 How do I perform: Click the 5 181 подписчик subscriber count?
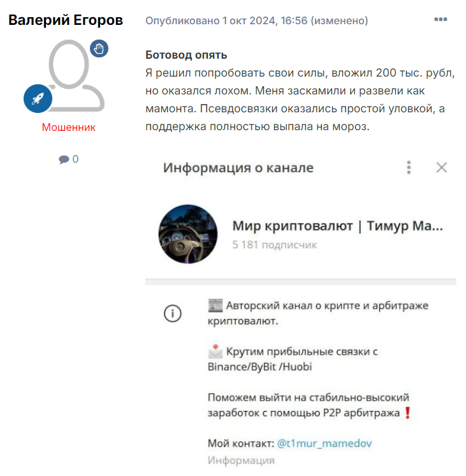tap(275, 244)
